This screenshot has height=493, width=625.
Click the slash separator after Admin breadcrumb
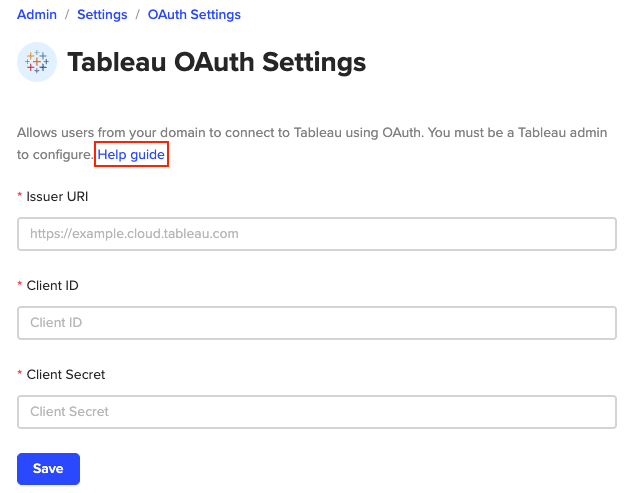[67, 15]
